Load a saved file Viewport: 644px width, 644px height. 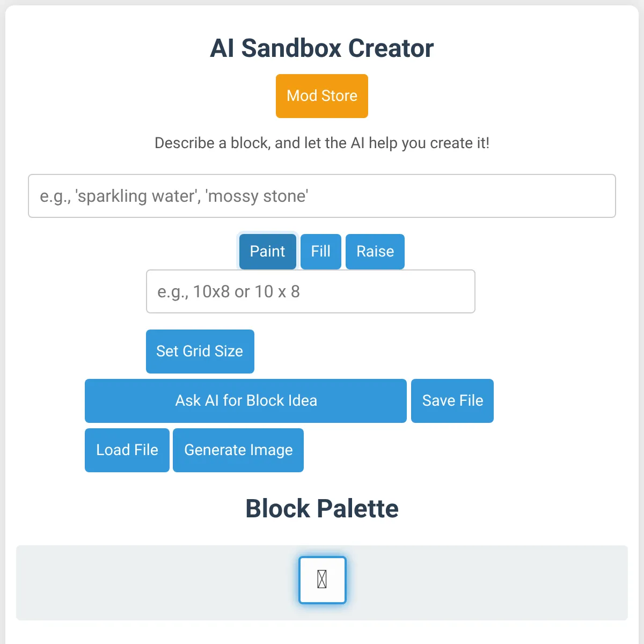pos(127,450)
